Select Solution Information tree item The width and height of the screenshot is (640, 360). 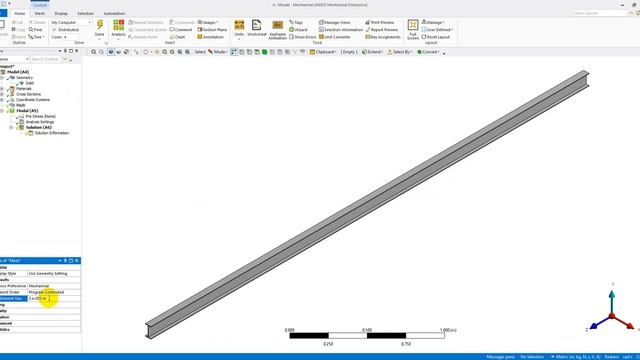[x=51, y=133]
